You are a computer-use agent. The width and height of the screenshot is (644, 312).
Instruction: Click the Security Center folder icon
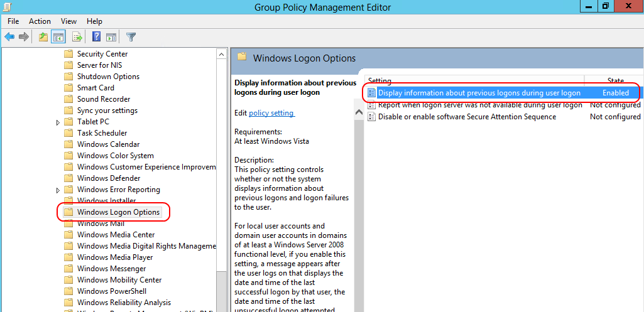pos(68,54)
